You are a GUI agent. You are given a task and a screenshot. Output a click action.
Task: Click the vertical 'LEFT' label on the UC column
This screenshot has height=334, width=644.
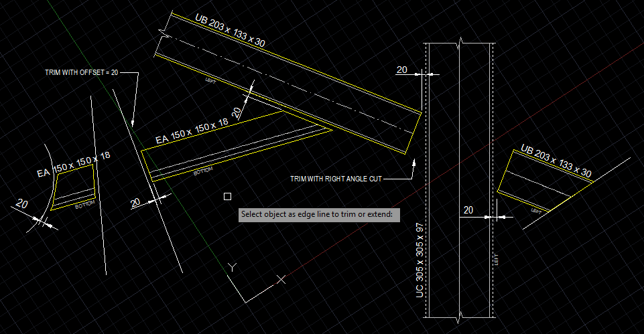point(496,259)
